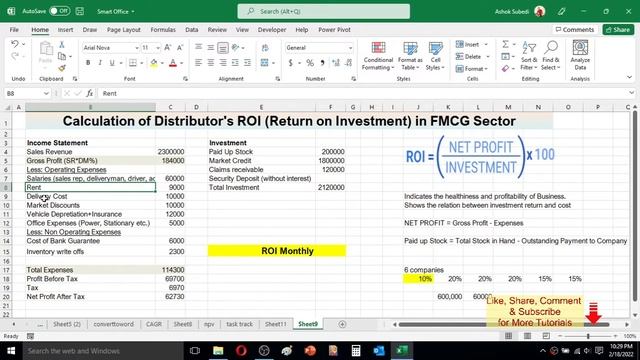Open the Comments pane

pos(575,29)
